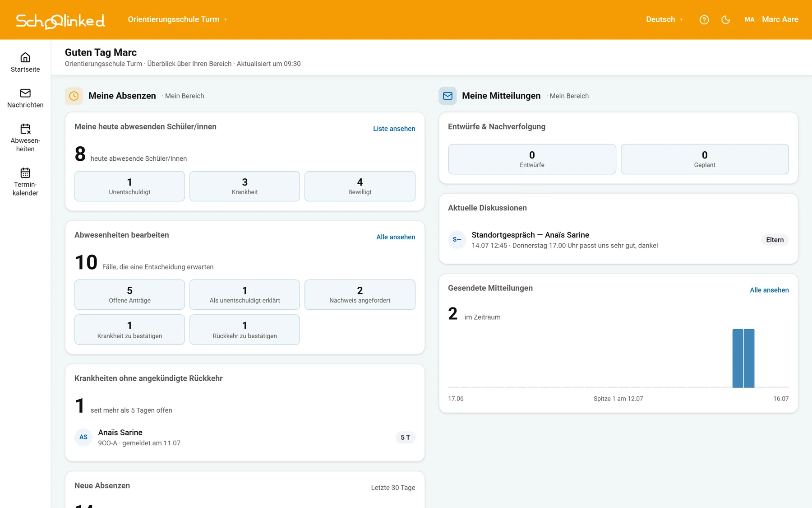812x508 pixels.
Task: Click the blue peak bars in the chart
Action: coord(743,358)
